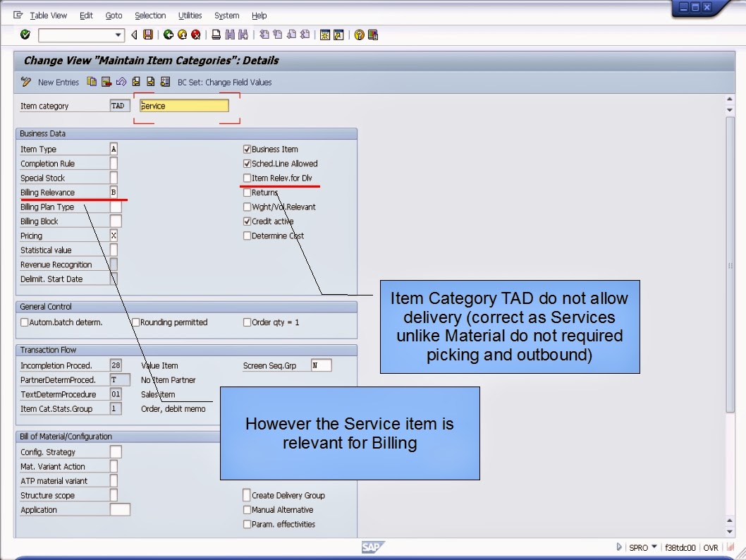746x560 pixels.
Task: Click the Delete entry icon
Action: point(106,82)
